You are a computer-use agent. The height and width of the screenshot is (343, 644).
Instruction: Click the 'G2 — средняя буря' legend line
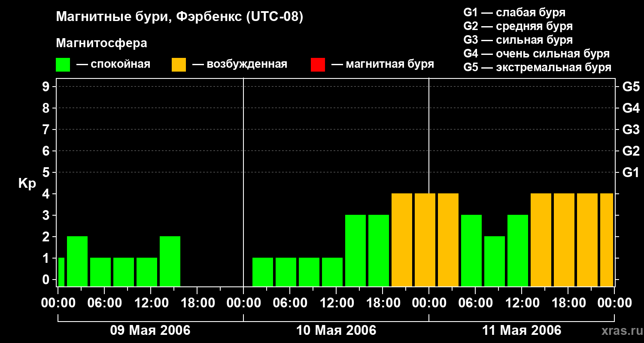tap(518, 26)
